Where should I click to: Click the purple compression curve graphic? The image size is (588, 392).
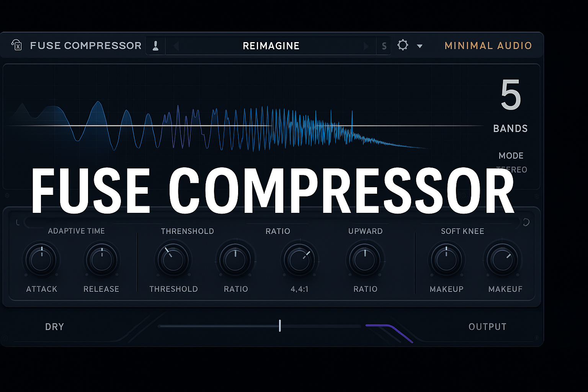[389, 333]
